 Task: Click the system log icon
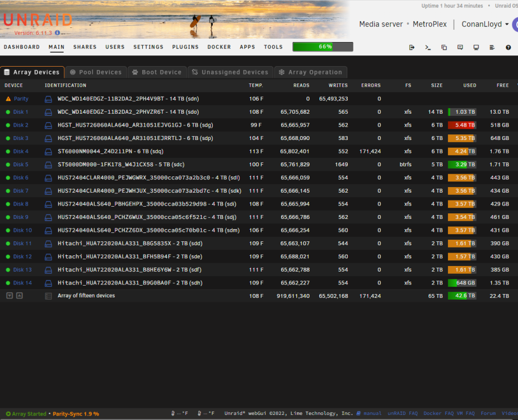(492, 47)
